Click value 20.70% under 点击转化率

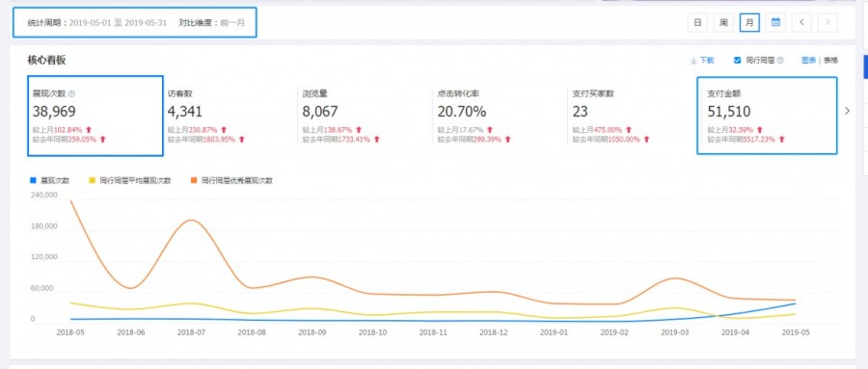click(462, 112)
